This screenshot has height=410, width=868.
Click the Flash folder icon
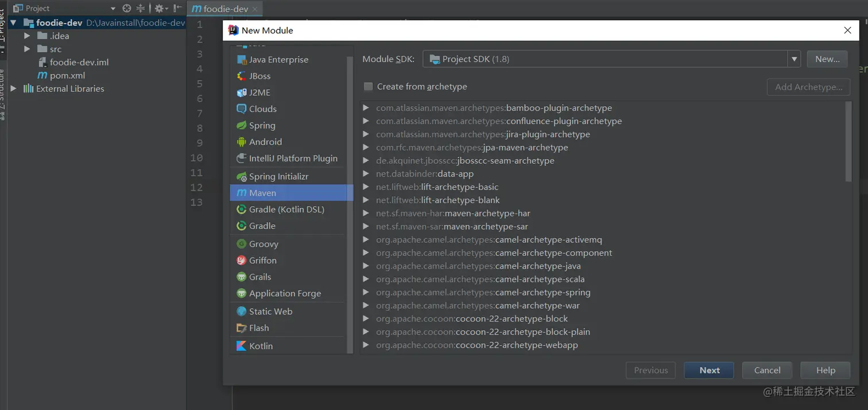coord(241,328)
